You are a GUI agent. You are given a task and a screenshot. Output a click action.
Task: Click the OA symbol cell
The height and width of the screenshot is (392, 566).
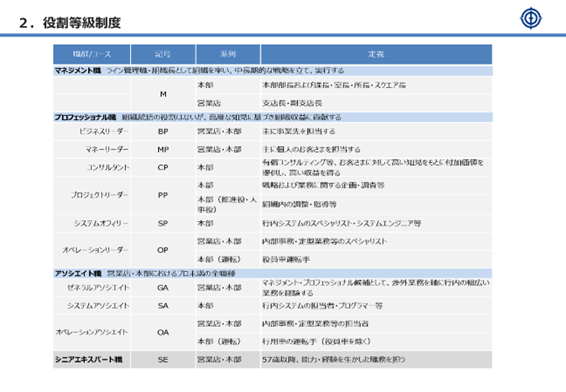tap(163, 332)
